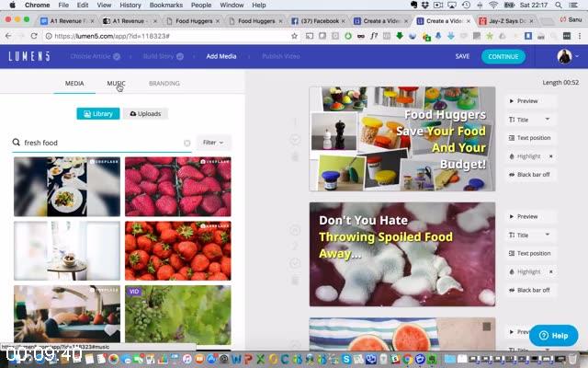Go back to Choose Article step
Image resolution: width=588 pixels, height=368 pixels.
[95, 56]
